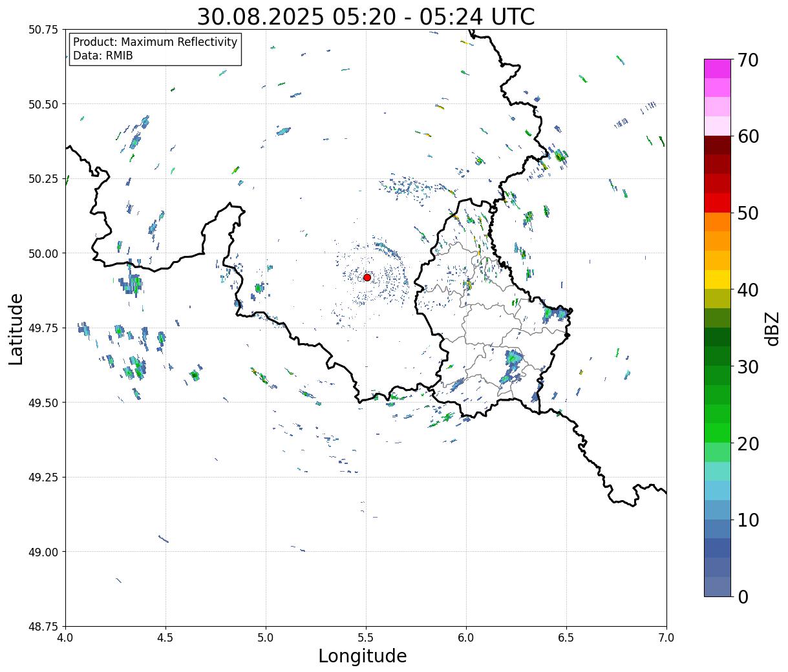The image size is (788, 672).
Task: Pick the grey-blue swatch at colorbar bottom
Action: click(x=718, y=586)
